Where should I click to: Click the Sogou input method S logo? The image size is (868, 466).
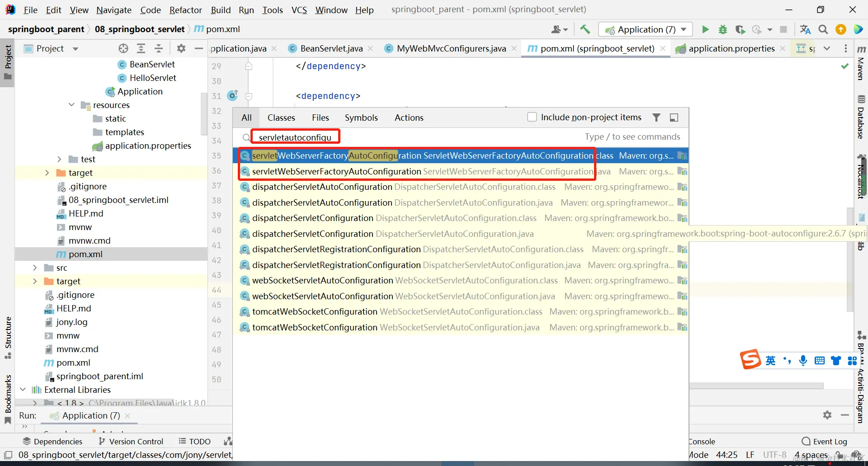(750, 360)
